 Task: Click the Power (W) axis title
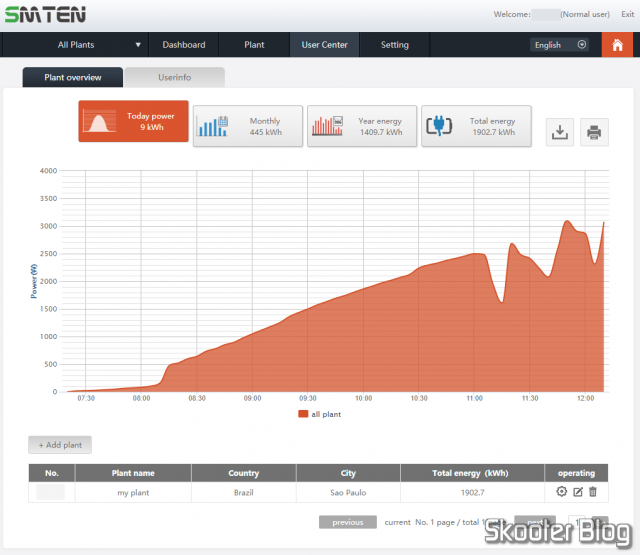point(34,281)
